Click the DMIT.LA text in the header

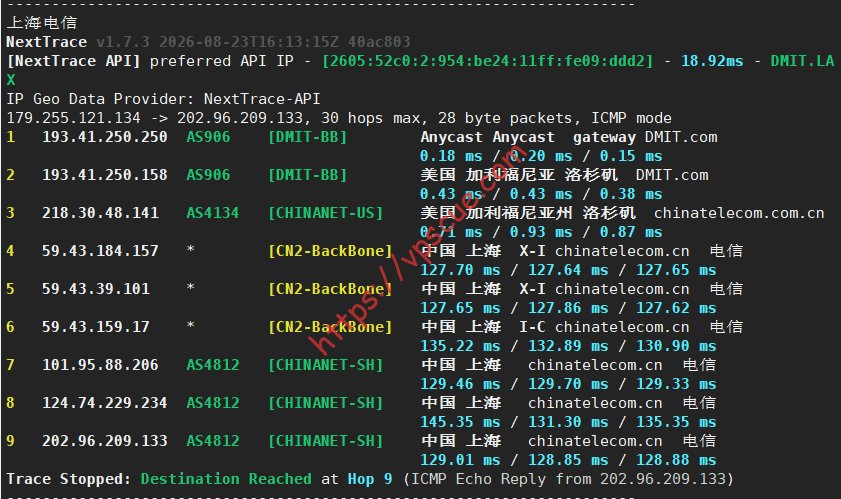click(x=802, y=61)
